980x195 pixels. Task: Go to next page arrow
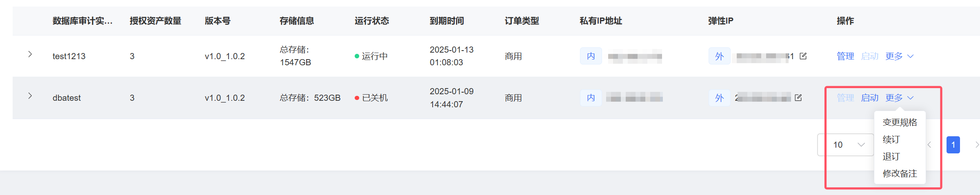point(976,145)
